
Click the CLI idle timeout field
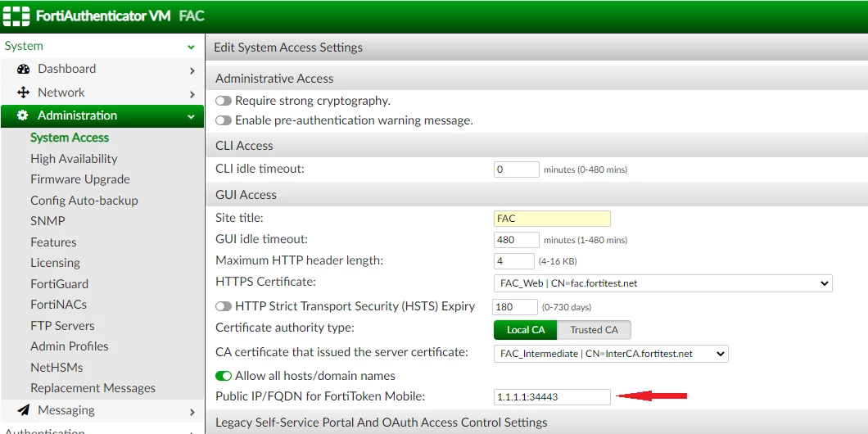tap(516, 170)
